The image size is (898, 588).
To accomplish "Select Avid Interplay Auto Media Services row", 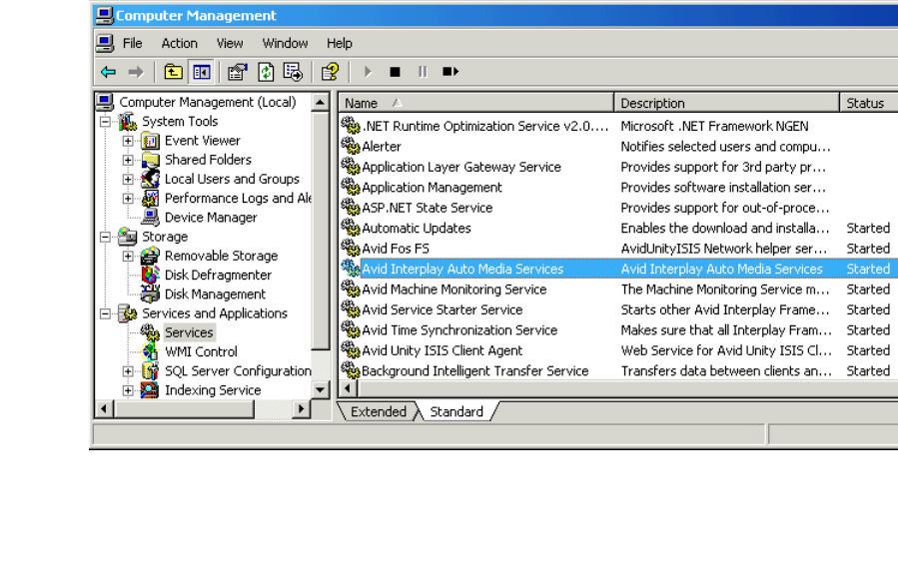I will click(x=618, y=269).
